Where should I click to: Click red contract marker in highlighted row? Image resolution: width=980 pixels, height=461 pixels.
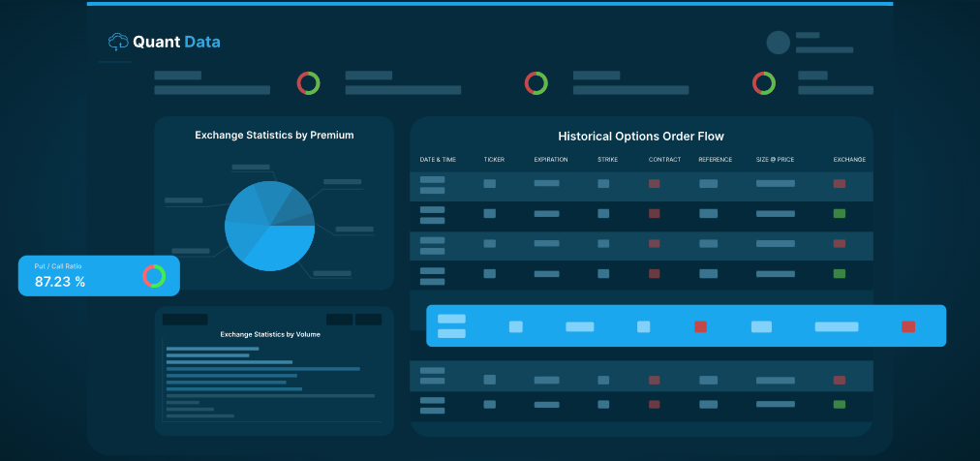point(701,326)
